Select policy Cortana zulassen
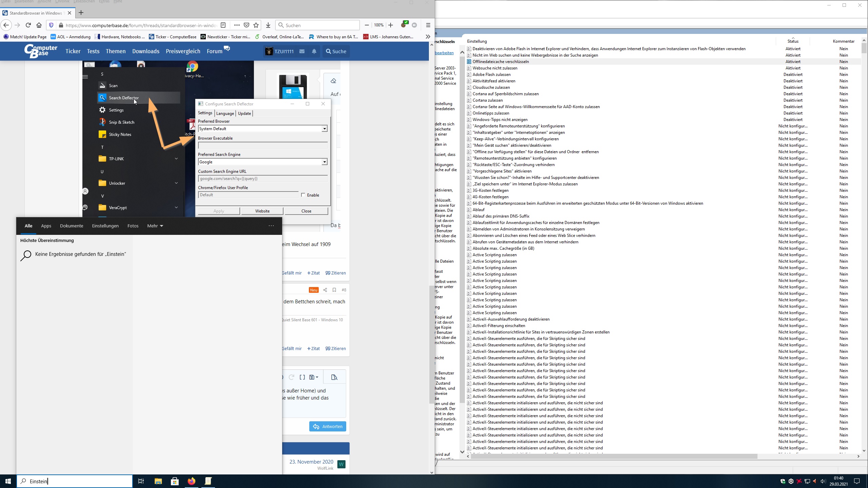The height and width of the screenshot is (488, 868). tap(488, 100)
